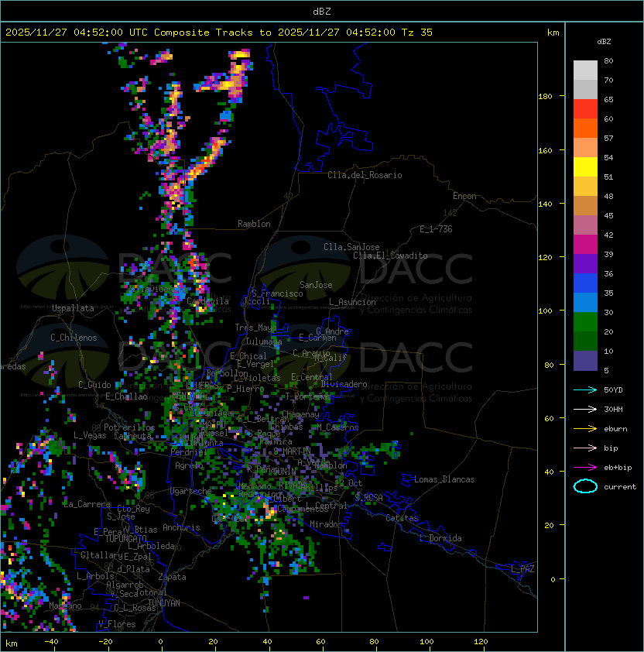Click the white 30HM arrow in legend

point(585,409)
